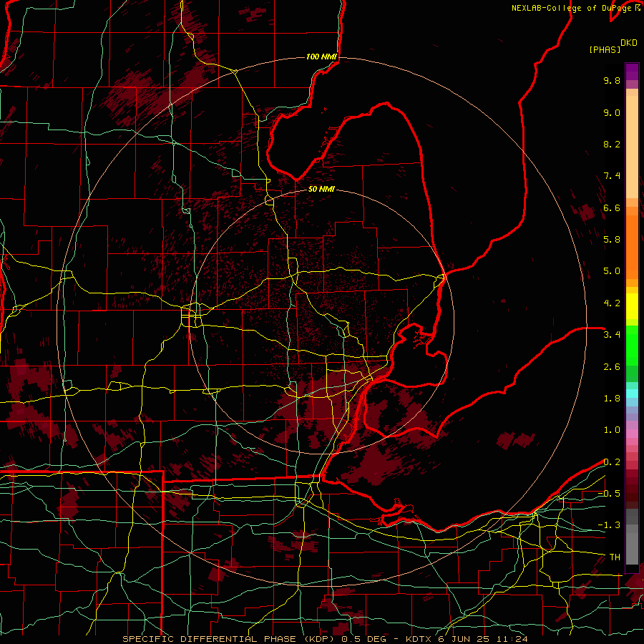Click the cyan segment of the color bar
Screen dimensions: 644x644
[632, 394]
